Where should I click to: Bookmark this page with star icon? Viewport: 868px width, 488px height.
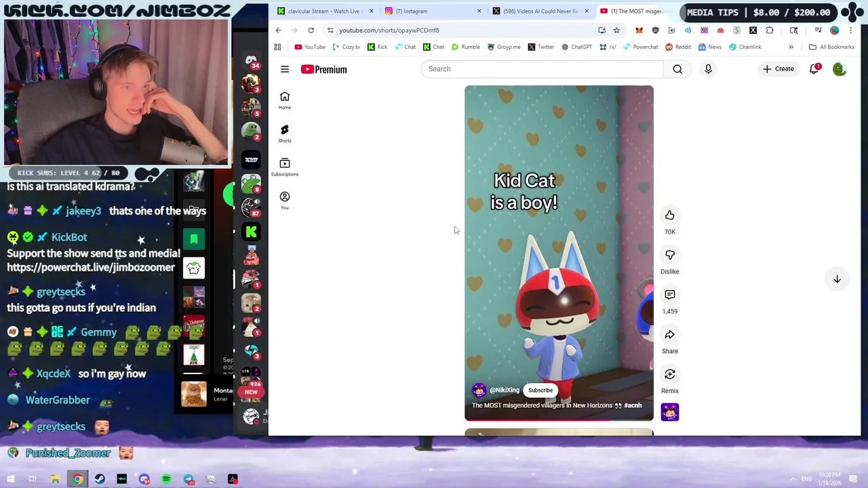pyautogui.click(x=616, y=30)
